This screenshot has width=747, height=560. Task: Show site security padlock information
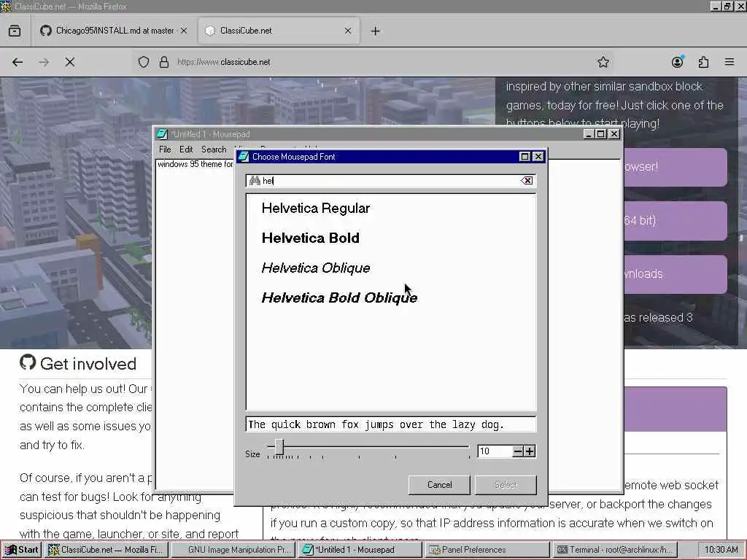(x=164, y=62)
